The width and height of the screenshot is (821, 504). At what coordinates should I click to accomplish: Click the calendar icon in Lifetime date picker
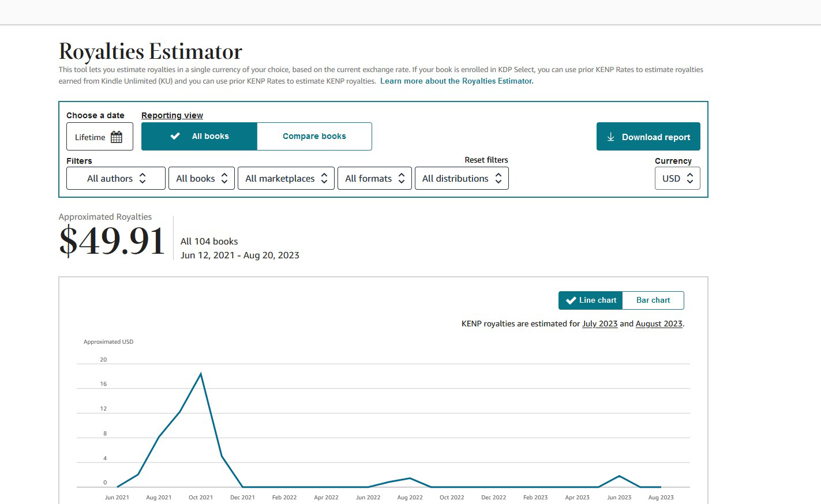pos(117,137)
